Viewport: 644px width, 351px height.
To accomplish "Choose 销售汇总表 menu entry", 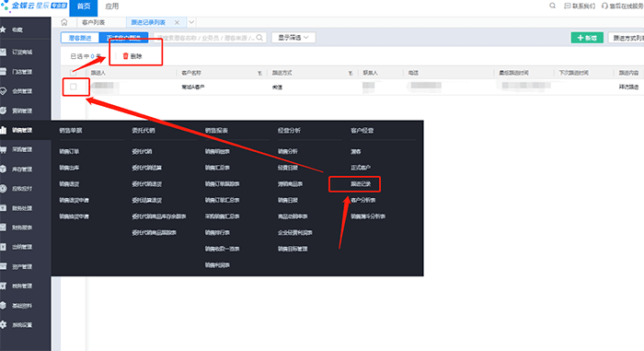I will click(217, 168).
